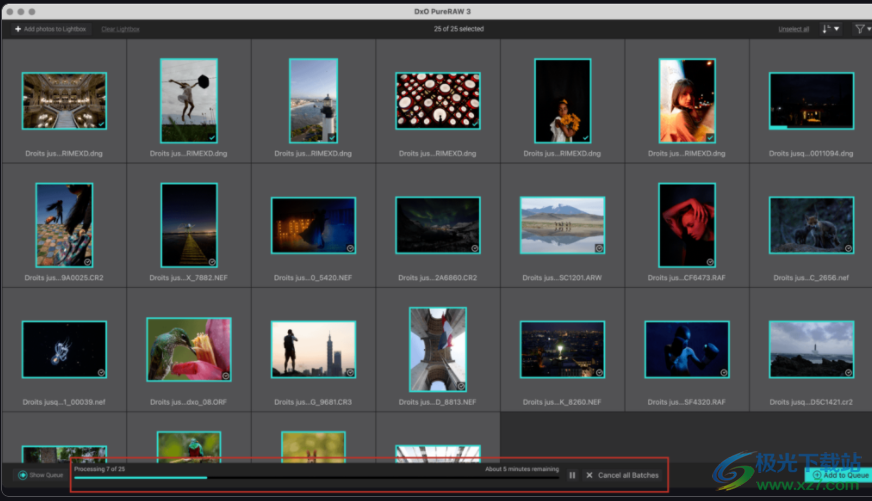Image resolution: width=872 pixels, height=501 pixels.
Task: Click the pending status badge on 9A0025.CR2 thumbnail
Action: [x=87, y=262]
